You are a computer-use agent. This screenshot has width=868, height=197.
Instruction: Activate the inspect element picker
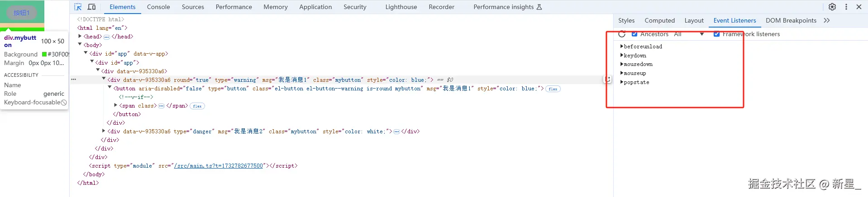78,7
